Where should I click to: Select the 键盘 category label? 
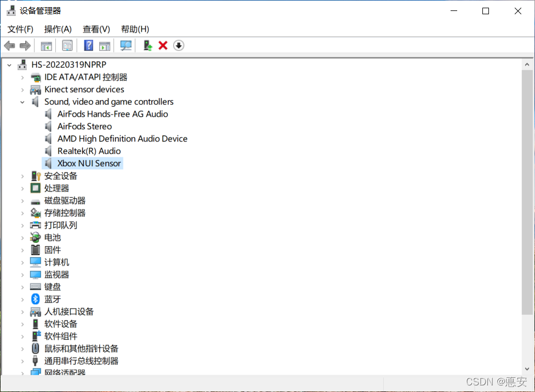click(x=53, y=287)
